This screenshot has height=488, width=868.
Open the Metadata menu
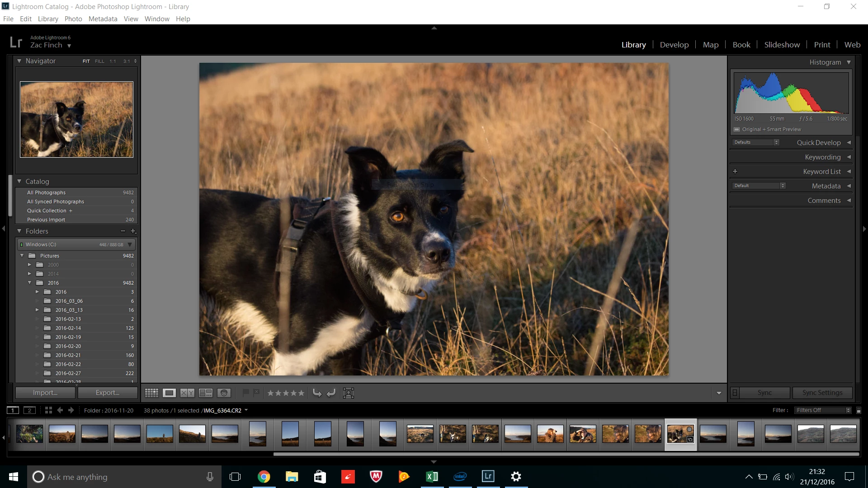(103, 19)
